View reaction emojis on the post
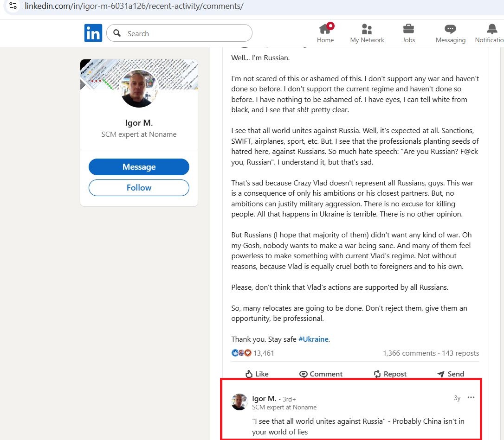The width and height of the screenshot is (504, 440). [241, 353]
